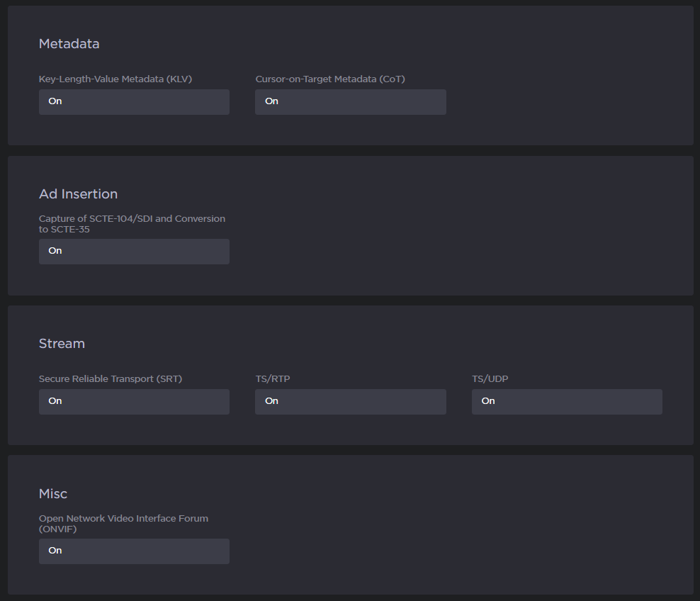Select the Secure Reliable Transport (SRT) field
This screenshot has height=601, width=700.
point(134,401)
